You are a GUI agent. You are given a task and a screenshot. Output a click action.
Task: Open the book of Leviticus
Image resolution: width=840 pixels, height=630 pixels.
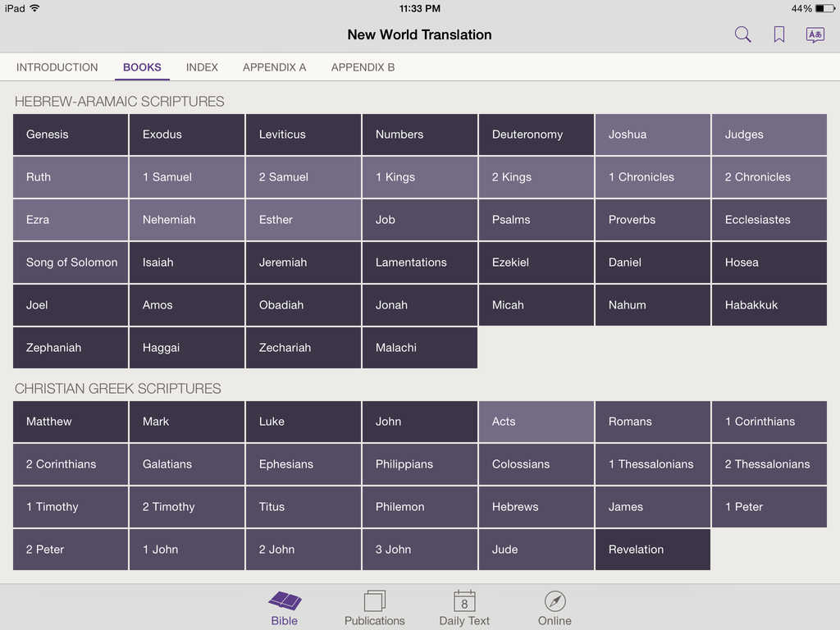coord(304,135)
